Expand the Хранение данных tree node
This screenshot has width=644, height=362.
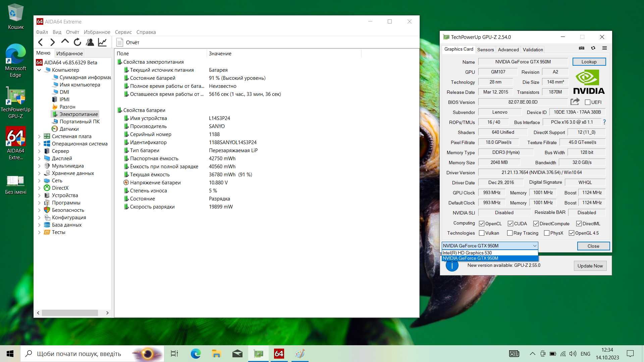[39, 173]
